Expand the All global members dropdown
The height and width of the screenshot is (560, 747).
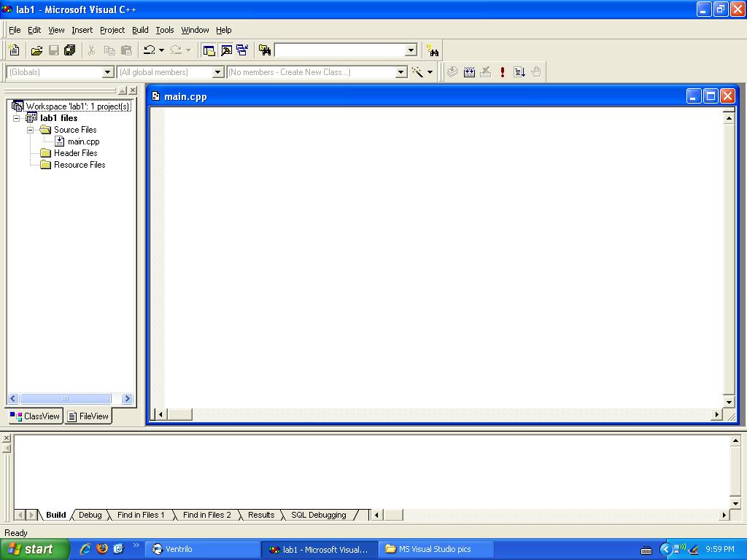(x=217, y=72)
